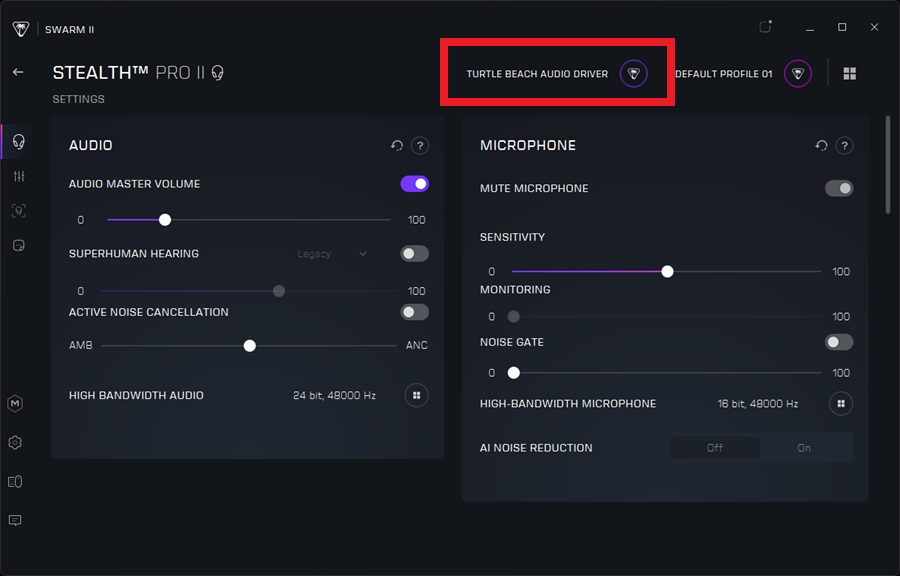Click the Superhuman Hearing level slider
900x576 pixels.
point(249,291)
